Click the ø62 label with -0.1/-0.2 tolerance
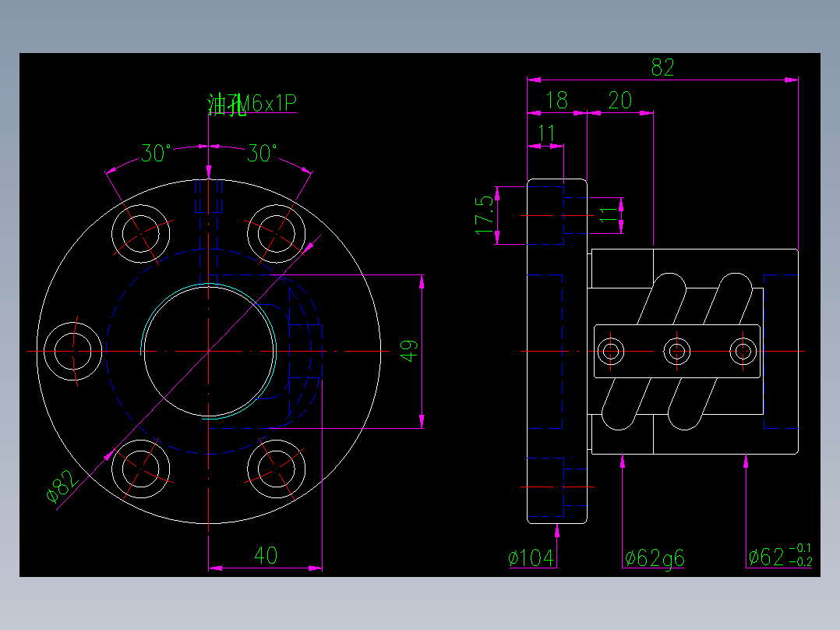840x630 pixels. 780,556
